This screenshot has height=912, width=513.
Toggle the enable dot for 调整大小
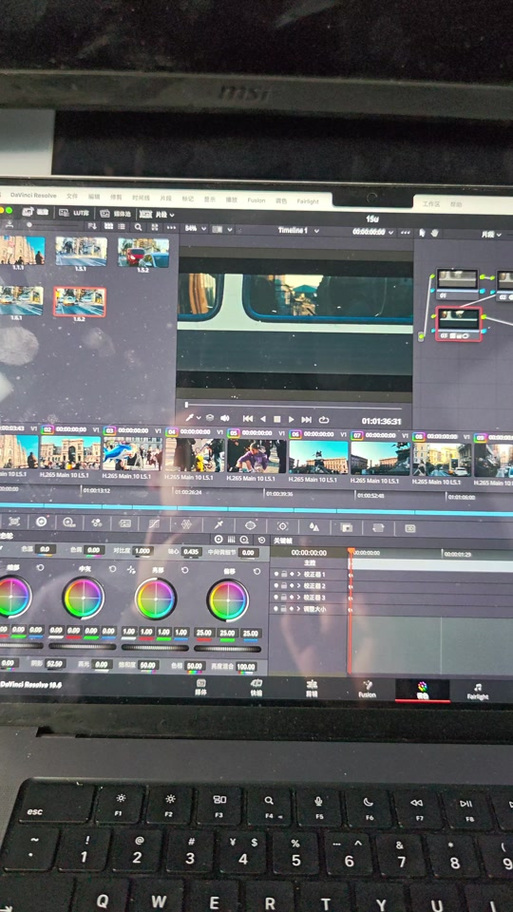(x=276, y=608)
